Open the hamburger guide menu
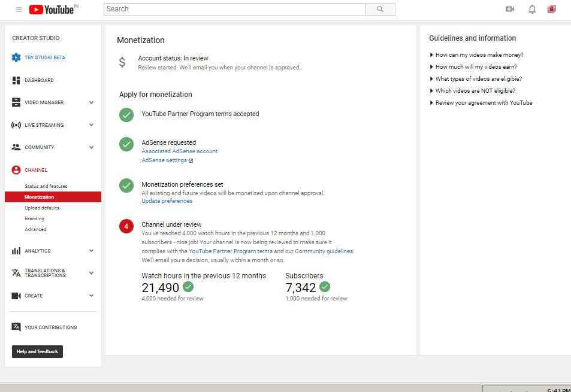Viewport: 571px width, 392px height. point(19,10)
